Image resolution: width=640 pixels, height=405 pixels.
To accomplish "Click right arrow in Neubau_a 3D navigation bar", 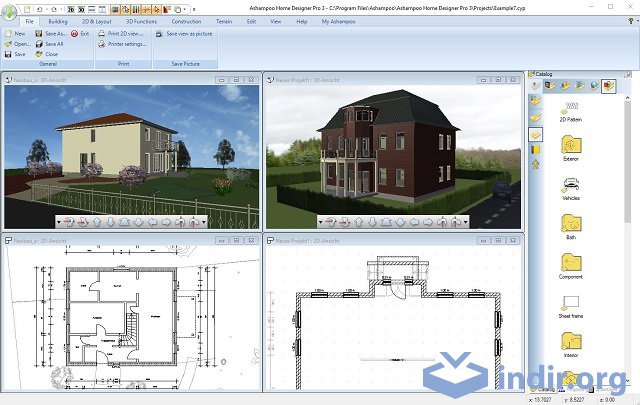I will click(166, 222).
